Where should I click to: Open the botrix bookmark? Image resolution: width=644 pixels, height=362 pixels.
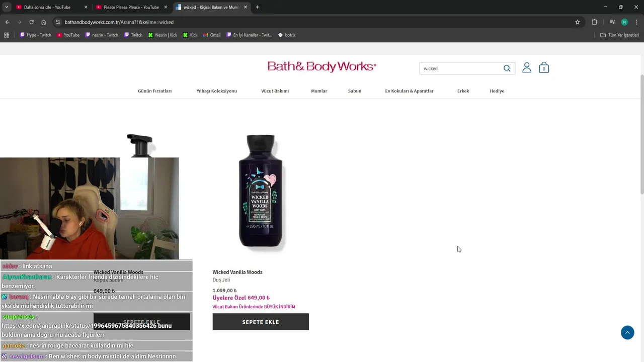(287, 35)
